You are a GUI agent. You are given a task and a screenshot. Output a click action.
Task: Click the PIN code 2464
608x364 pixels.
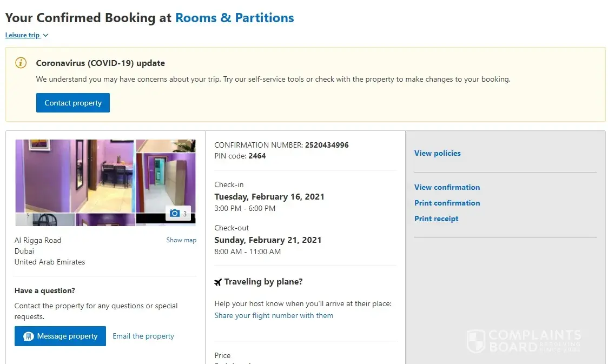(x=257, y=156)
